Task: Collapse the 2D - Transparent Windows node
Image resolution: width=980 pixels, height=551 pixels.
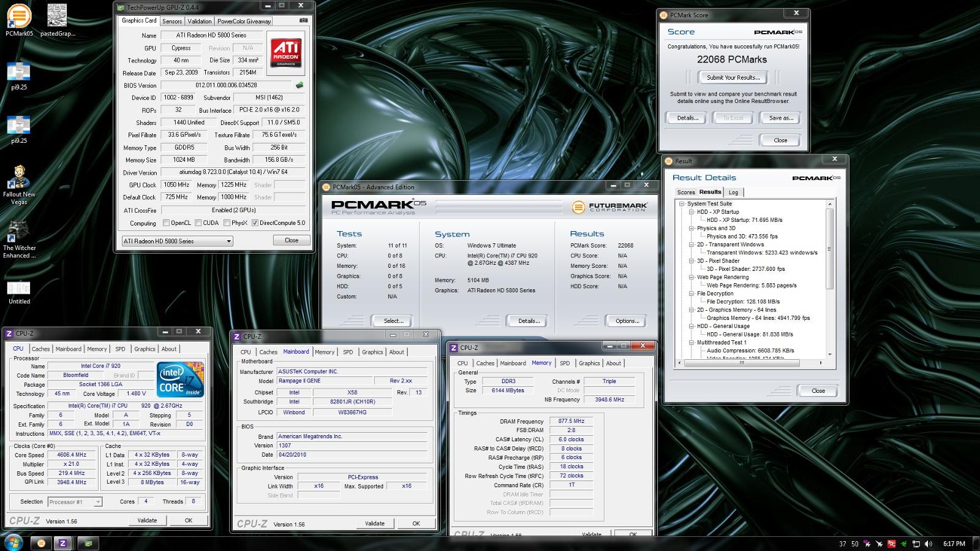Action: tap(692, 245)
